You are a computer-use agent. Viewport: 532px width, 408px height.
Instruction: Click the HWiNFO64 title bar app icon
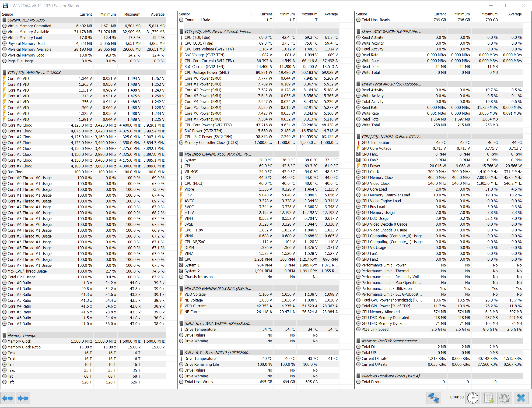[5, 6]
